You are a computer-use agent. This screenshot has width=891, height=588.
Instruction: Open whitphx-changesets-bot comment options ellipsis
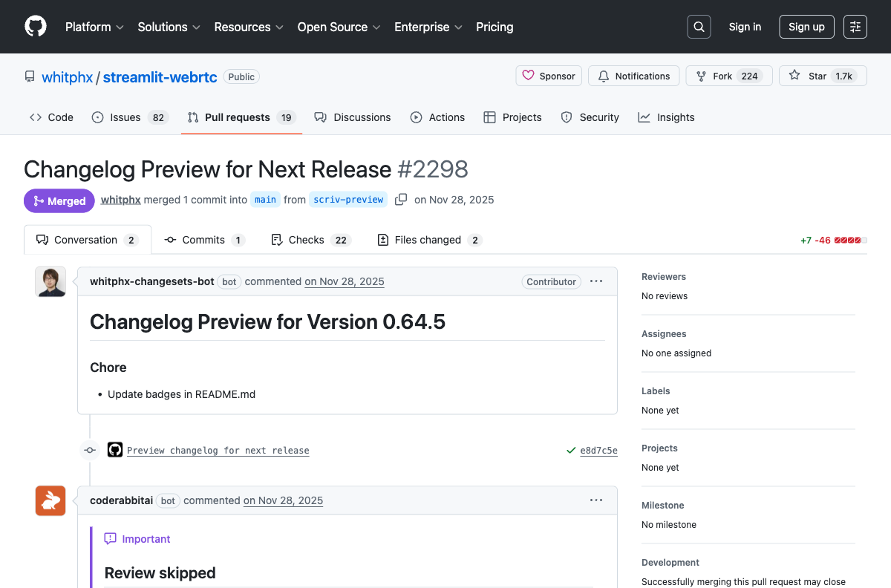pos(596,281)
